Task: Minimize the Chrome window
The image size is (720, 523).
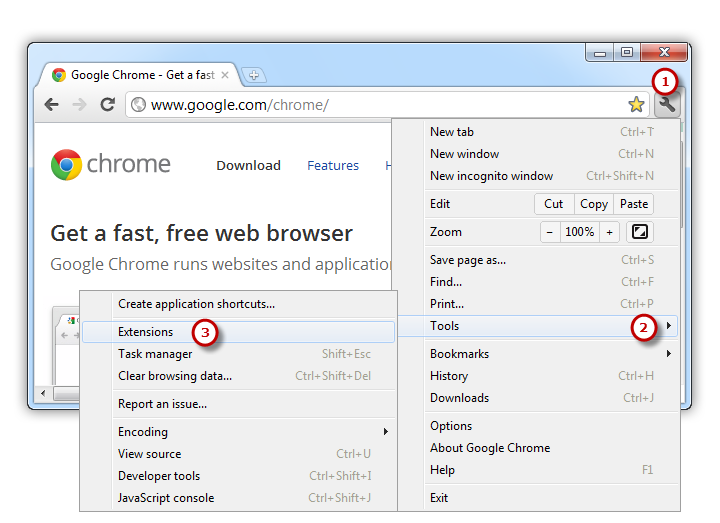Action: [x=600, y=52]
